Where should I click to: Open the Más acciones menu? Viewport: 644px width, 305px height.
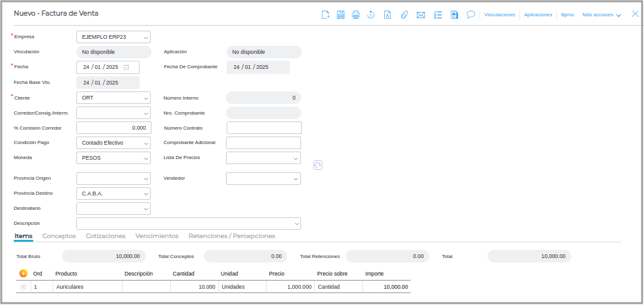(601, 14)
